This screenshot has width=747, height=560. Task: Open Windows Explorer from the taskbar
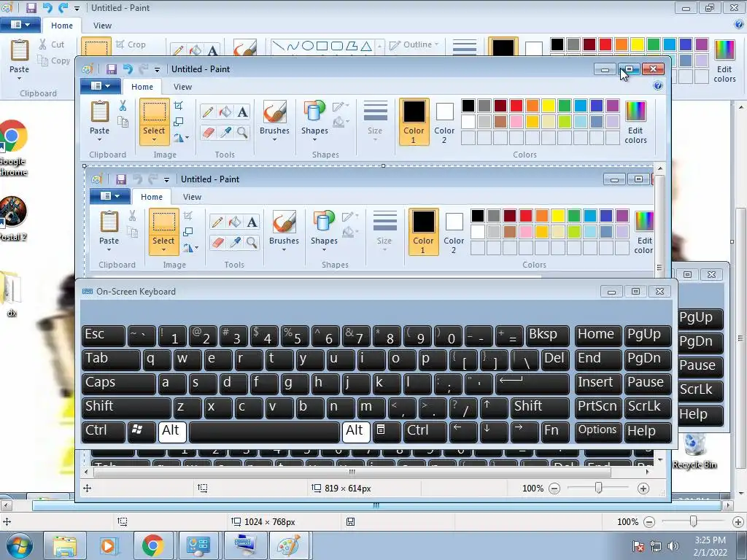click(65, 545)
